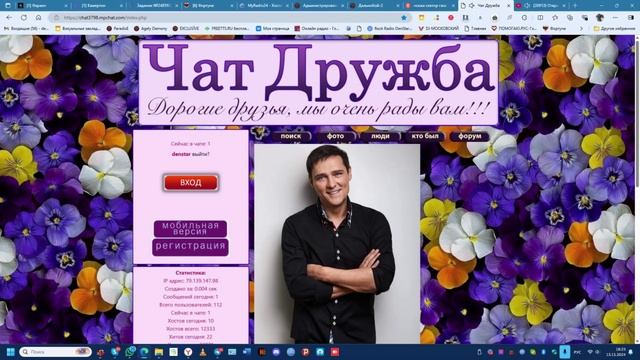Expand the bookmarks bar overflow chevron
Screen dimensions: 640x360
(x=581, y=29)
